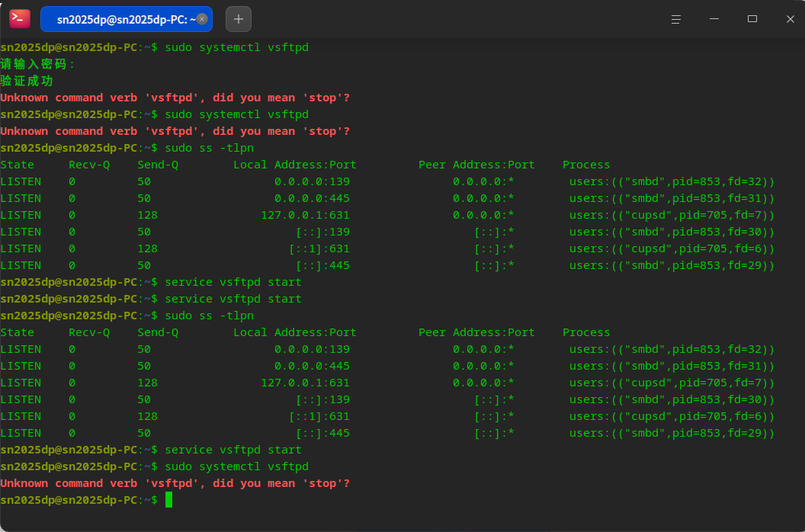Minimize the terminal window
The height and width of the screenshot is (532, 805).
pyautogui.click(x=714, y=19)
